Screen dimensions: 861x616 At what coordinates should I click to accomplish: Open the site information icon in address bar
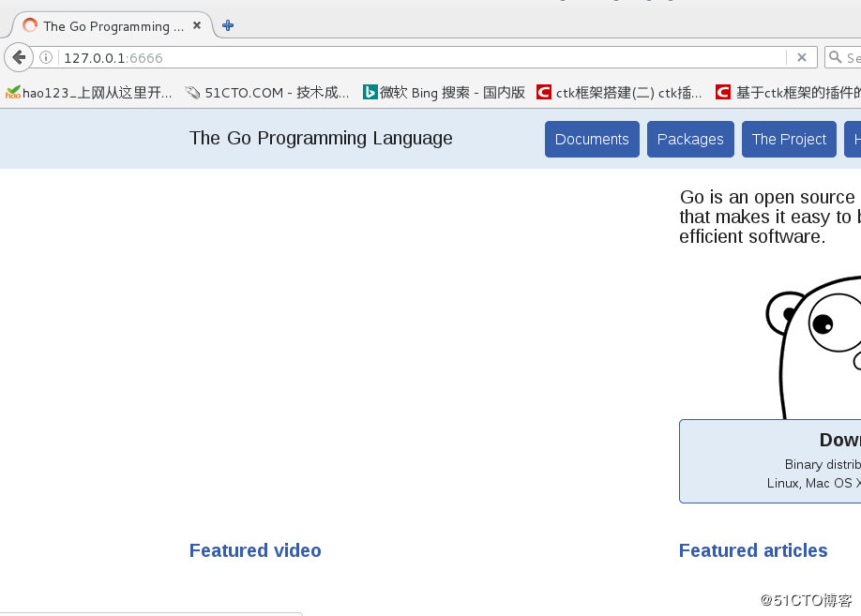coord(46,57)
